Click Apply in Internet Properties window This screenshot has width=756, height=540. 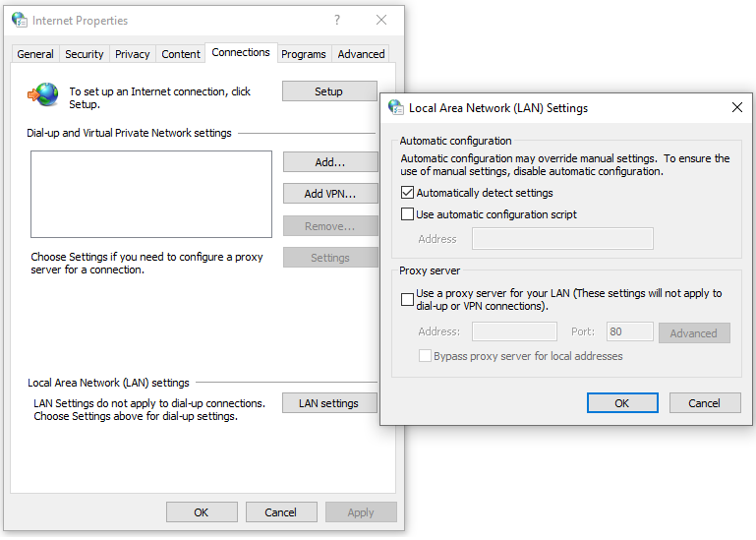(x=361, y=512)
